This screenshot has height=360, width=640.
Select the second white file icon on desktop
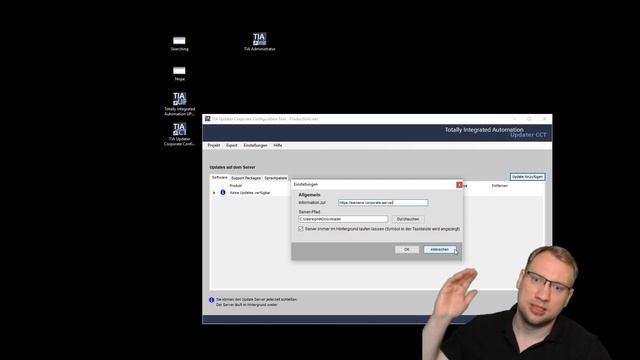tap(179, 73)
